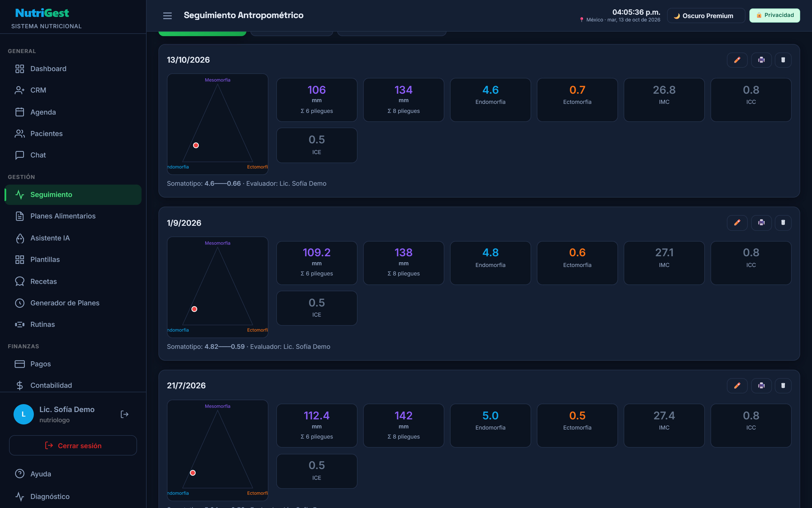Click the somatotype chart for 1/9/2026
The image size is (812, 508).
(x=217, y=287)
